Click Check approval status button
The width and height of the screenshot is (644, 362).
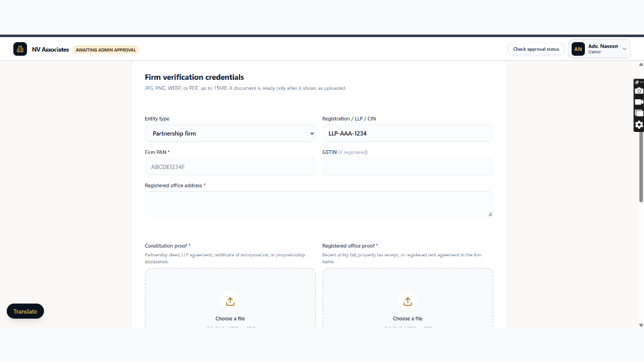pos(536,49)
